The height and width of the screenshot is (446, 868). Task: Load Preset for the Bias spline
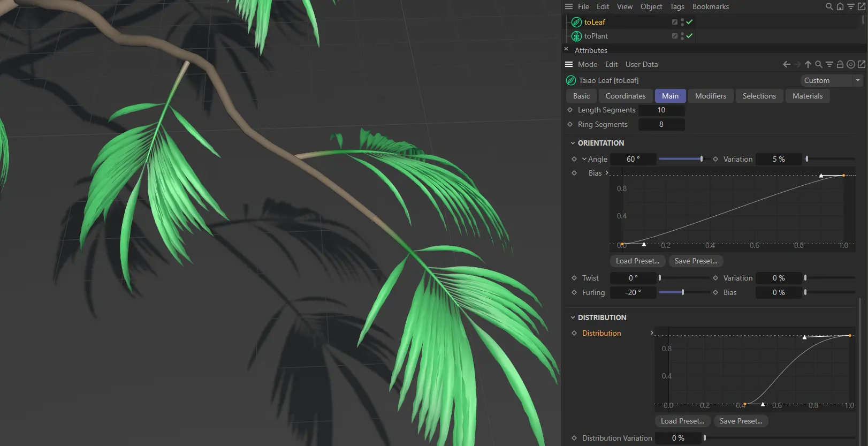637,261
